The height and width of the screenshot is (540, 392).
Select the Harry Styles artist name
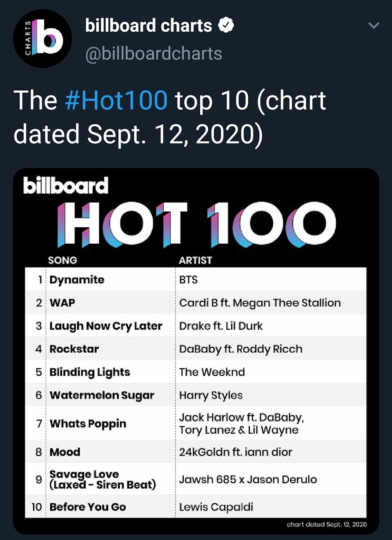pos(211,395)
